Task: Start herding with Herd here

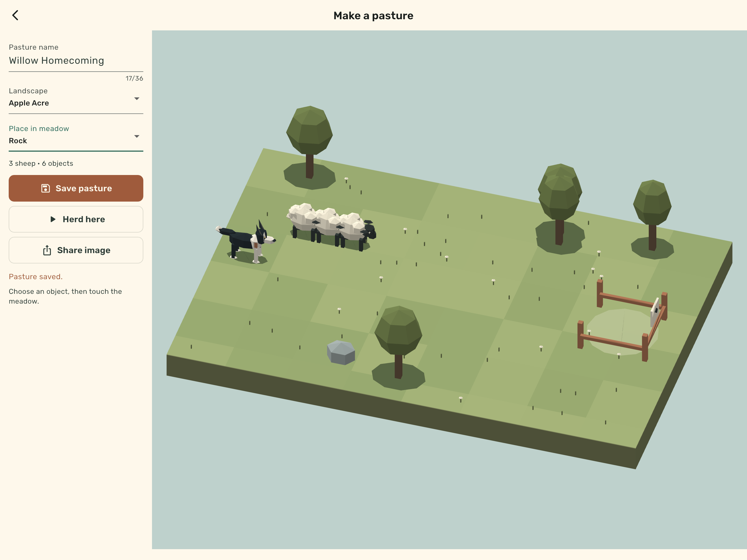Action: tap(76, 219)
